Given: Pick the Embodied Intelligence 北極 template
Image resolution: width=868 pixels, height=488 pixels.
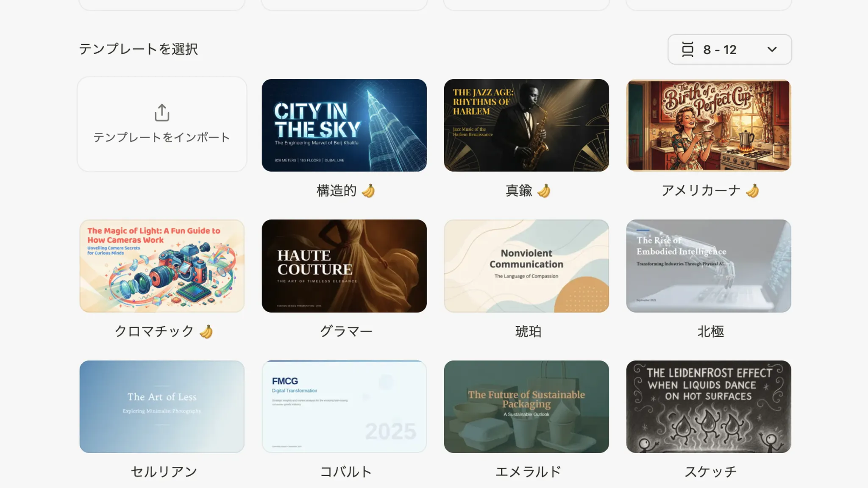Looking at the screenshot, I should (x=709, y=266).
